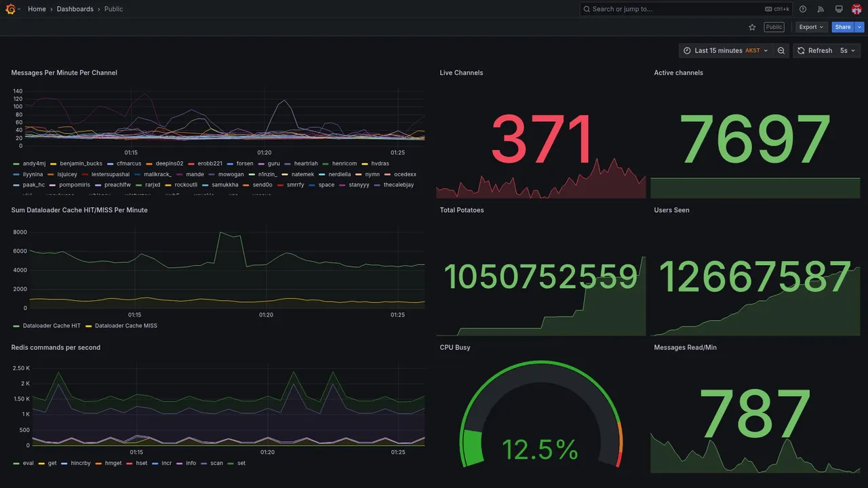Click the monitor icon in the top bar
868x488 pixels.
tap(839, 9)
